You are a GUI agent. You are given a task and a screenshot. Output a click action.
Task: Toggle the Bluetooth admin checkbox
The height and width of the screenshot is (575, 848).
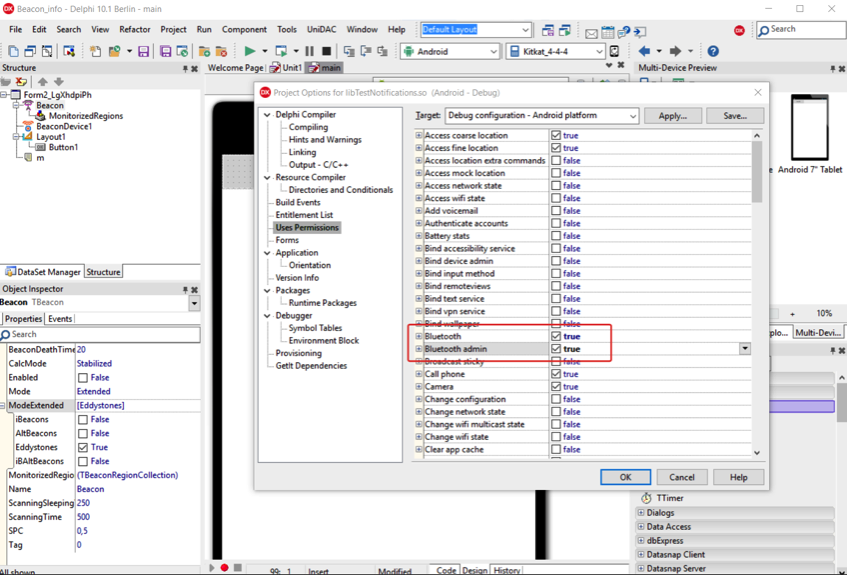tap(556, 349)
